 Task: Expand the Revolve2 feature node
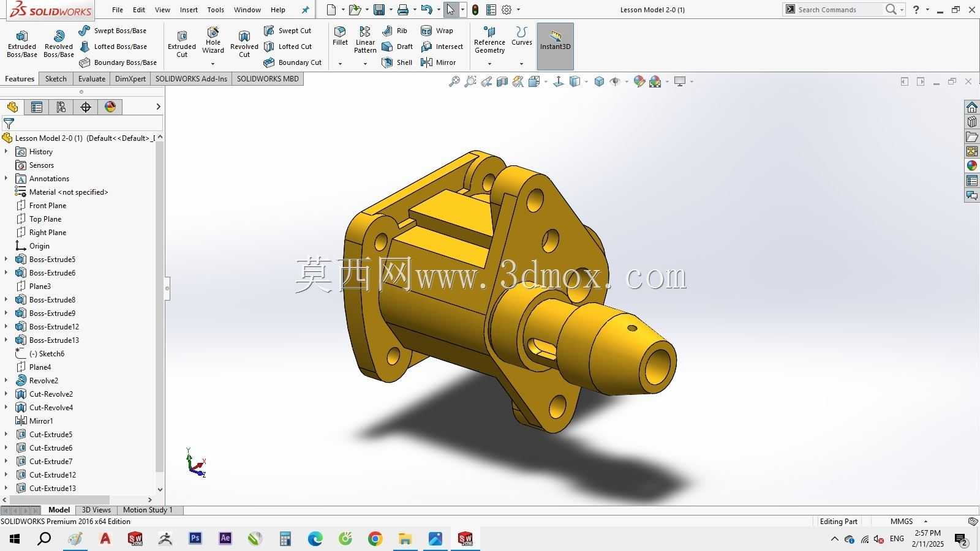click(x=6, y=381)
